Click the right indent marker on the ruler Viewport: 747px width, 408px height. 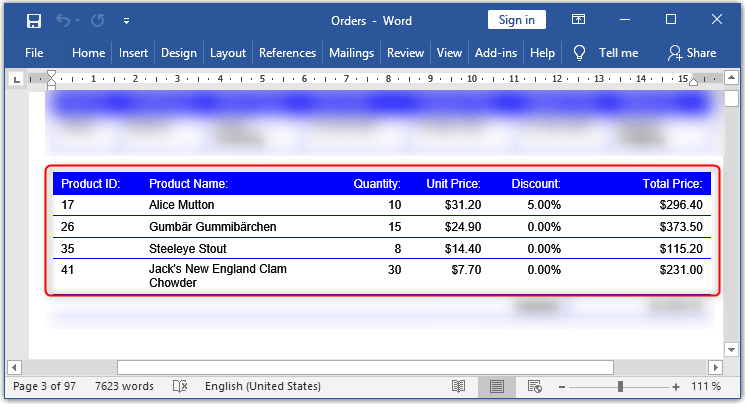[x=694, y=81]
